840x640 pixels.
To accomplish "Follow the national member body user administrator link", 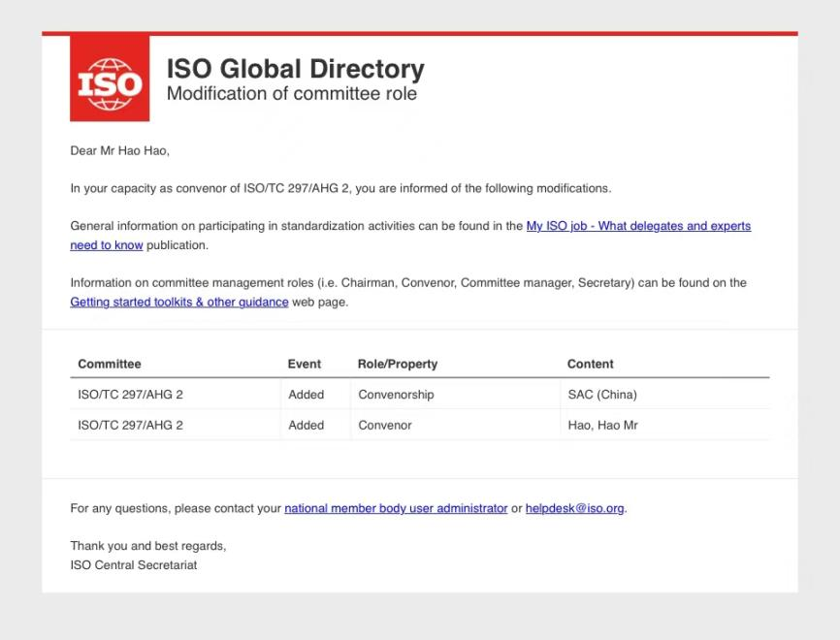I will (396, 508).
